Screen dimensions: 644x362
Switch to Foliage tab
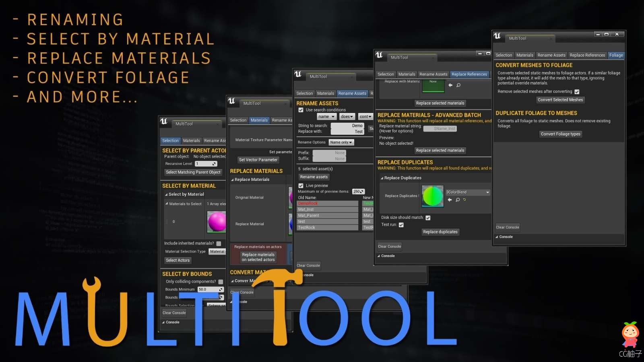tap(616, 55)
